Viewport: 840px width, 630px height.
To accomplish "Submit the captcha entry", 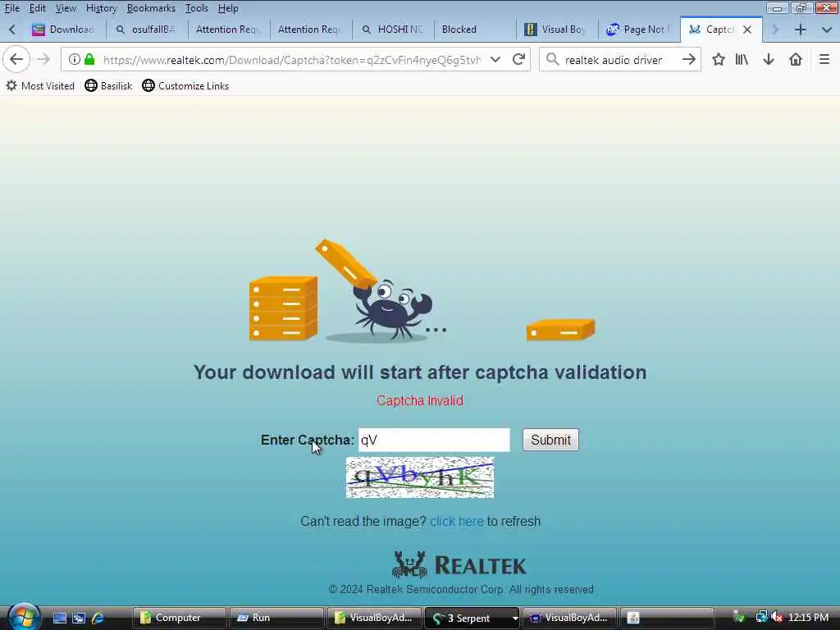I will pos(550,440).
